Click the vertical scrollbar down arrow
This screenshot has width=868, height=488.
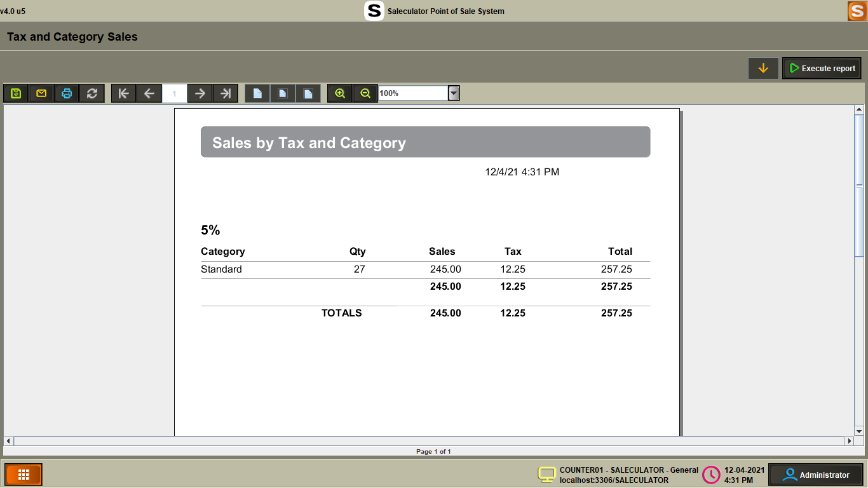pos(859,431)
